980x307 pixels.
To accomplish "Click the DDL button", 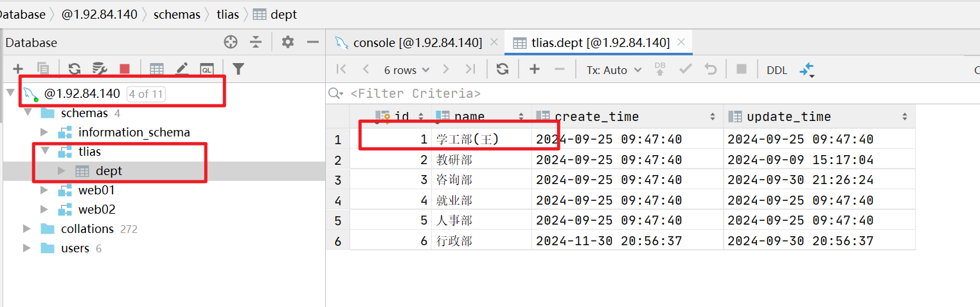I will (776, 70).
